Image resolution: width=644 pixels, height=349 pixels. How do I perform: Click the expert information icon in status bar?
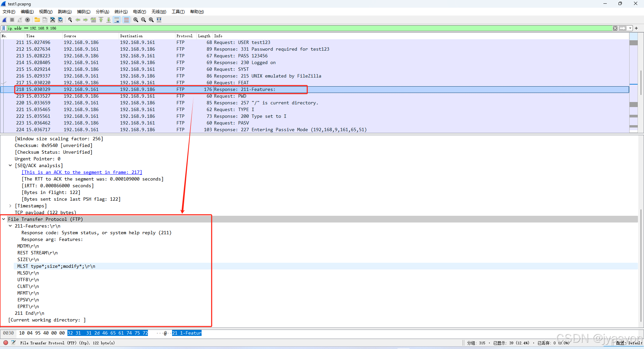(5, 343)
